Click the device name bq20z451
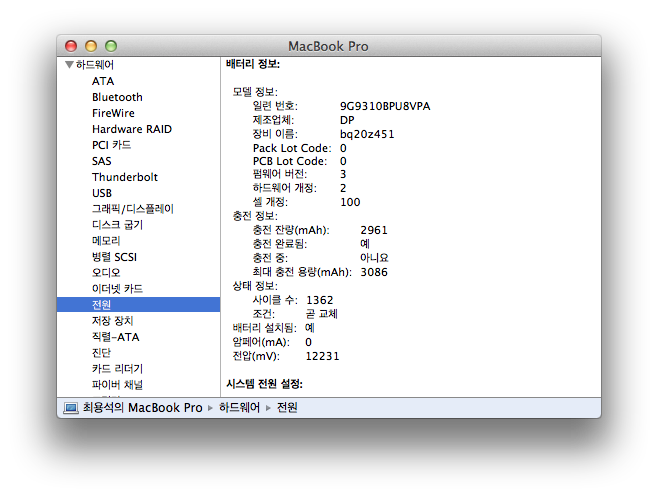Screen dimensions: 658x497 (367, 134)
